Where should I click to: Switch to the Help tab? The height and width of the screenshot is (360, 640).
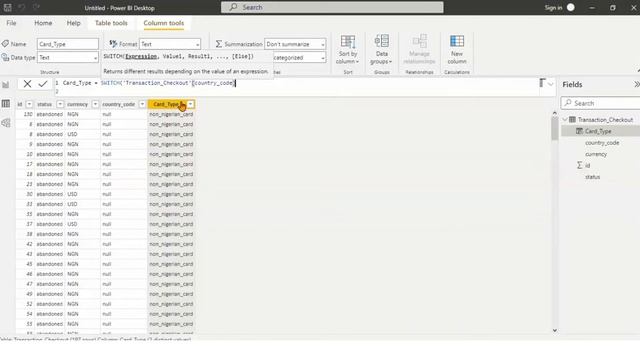coord(73,23)
